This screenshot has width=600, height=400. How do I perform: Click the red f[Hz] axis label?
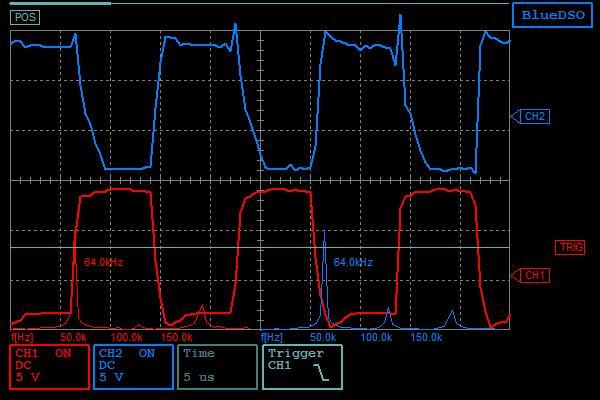click(22, 337)
